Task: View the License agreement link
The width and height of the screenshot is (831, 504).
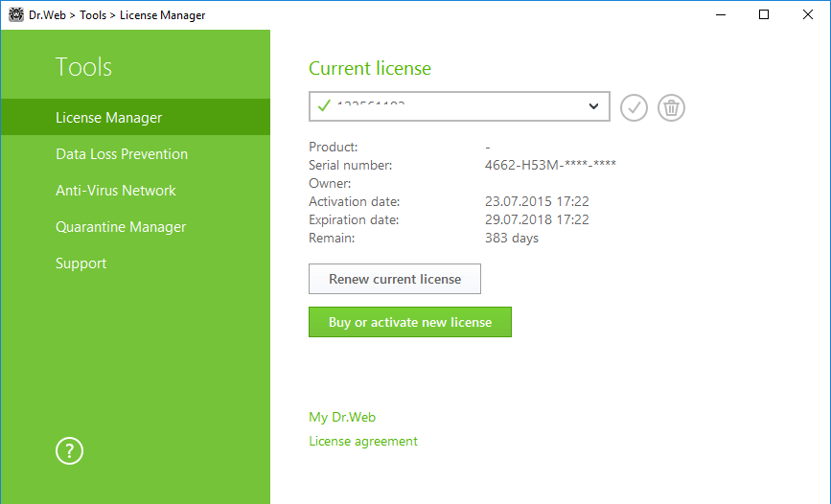Action: point(363,441)
